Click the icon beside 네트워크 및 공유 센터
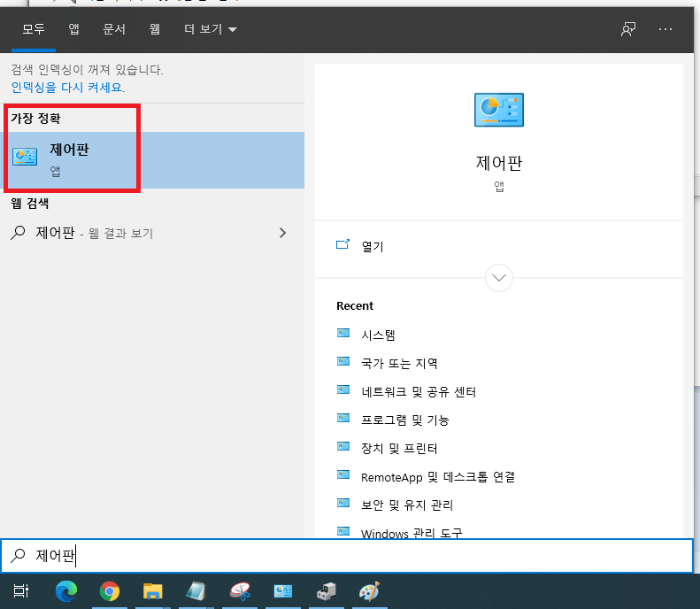700x609 pixels. tap(343, 389)
